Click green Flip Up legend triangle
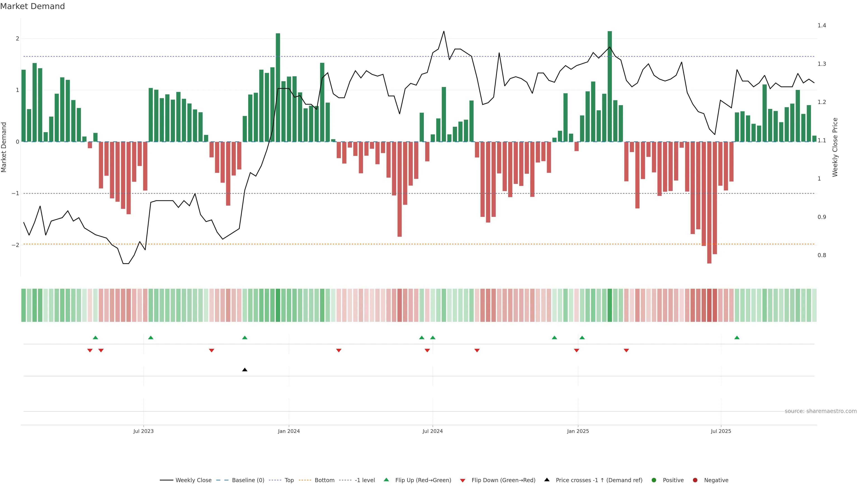The height and width of the screenshot is (488, 868). (x=387, y=480)
